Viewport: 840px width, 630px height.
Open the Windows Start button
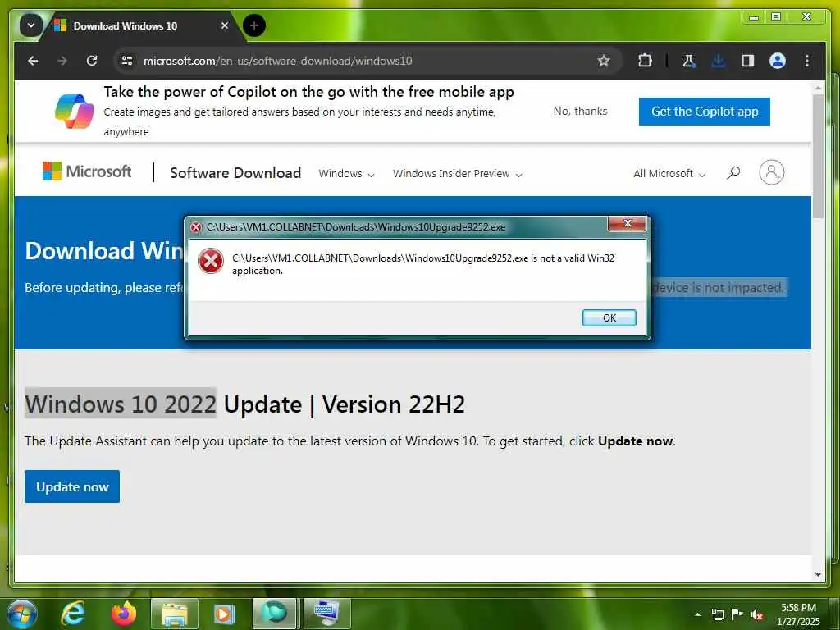tap(21, 614)
